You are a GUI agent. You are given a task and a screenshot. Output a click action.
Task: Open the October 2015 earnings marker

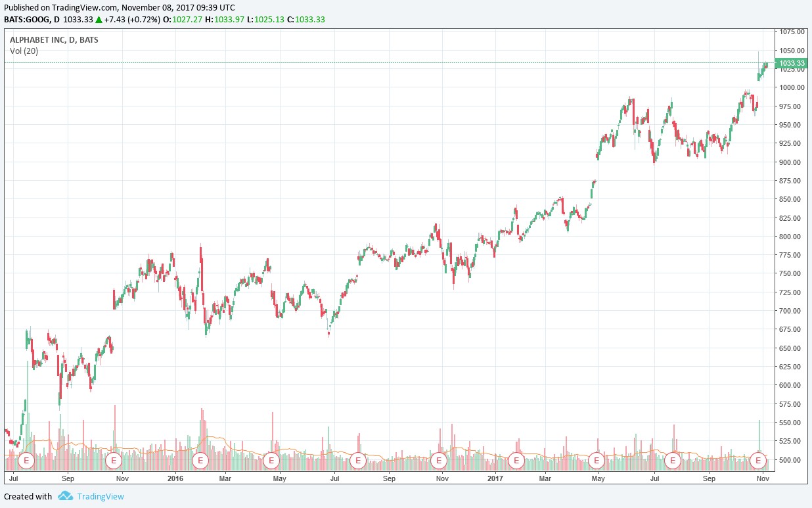pos(114,460)
